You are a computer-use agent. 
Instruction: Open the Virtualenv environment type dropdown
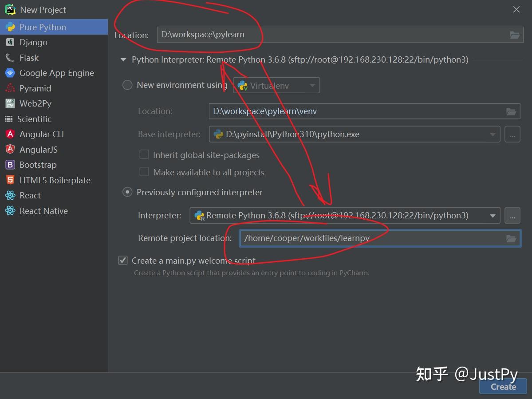coord(313,85)
